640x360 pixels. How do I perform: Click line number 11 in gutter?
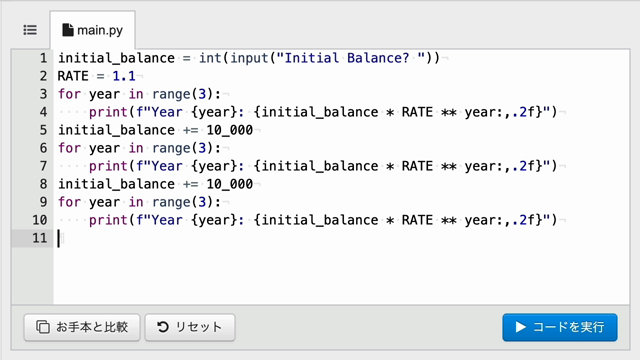40,238
